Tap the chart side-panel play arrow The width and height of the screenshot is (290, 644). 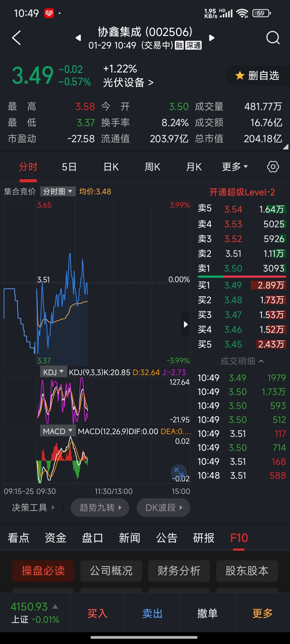click(186, 324)
